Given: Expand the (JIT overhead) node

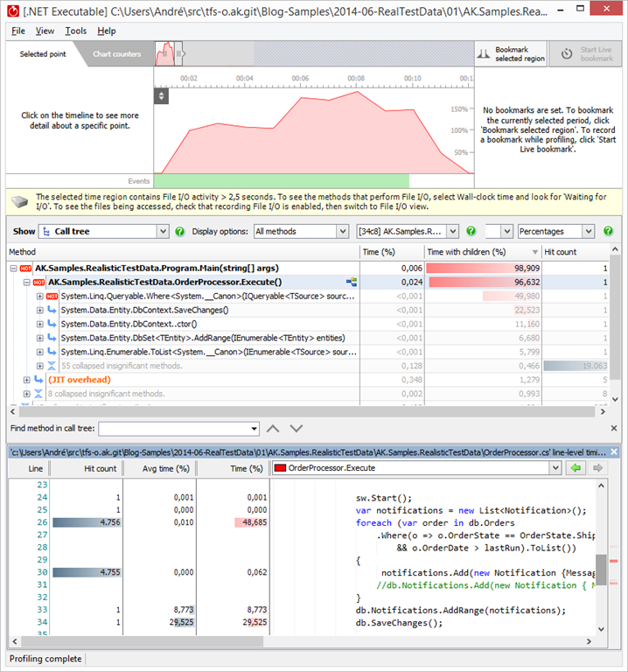Looking at the screenshot, I should 26,380.
